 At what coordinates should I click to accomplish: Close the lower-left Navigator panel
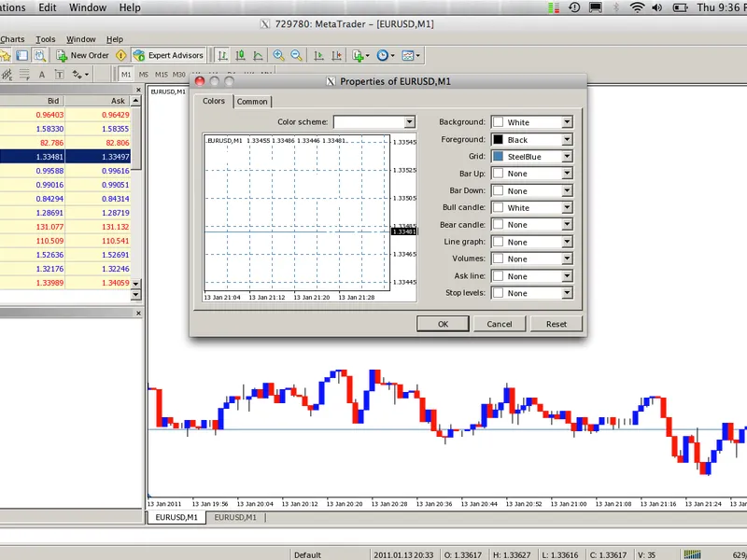(138, 313)
